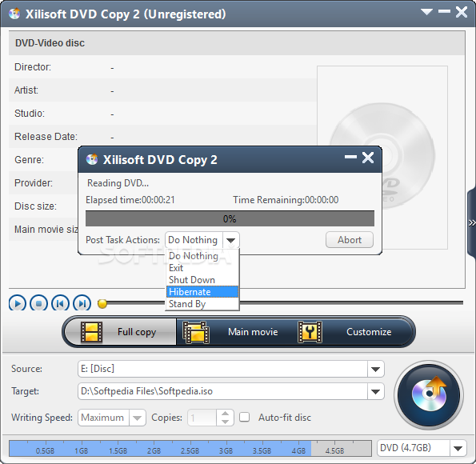Click the yellow playback slider knob
Screen dimensions: 476x464
pos(102,303)
